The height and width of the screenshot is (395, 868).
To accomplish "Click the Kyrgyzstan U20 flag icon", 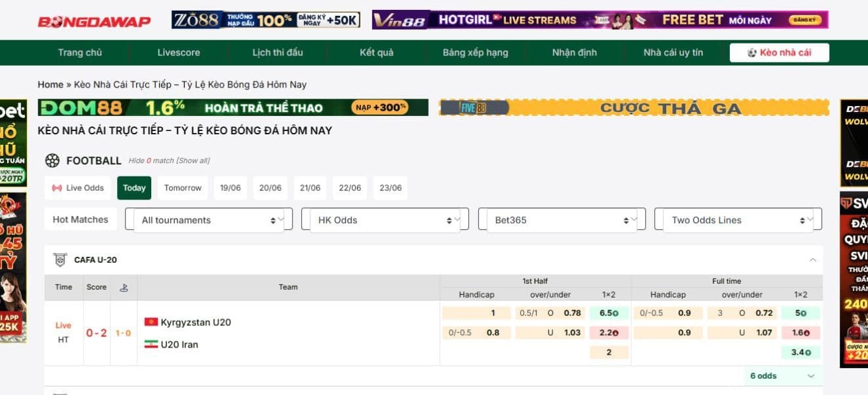I will [x=151, y=322].
